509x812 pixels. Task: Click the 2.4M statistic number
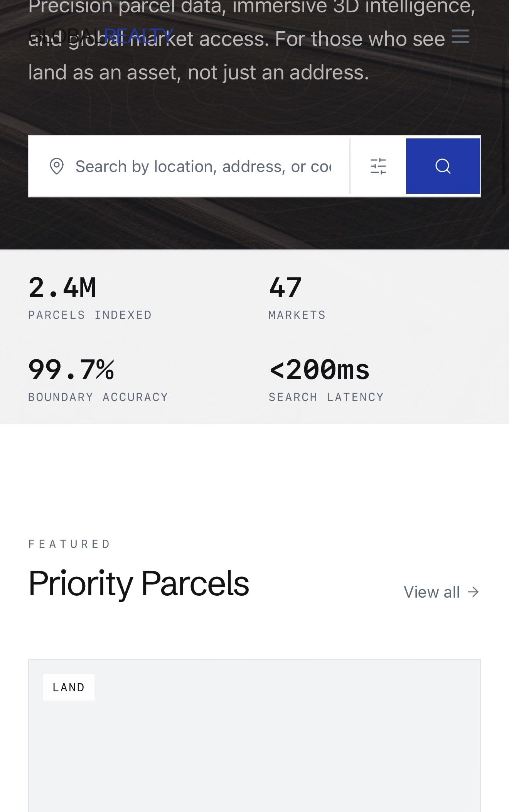click(x=62, y=287)
